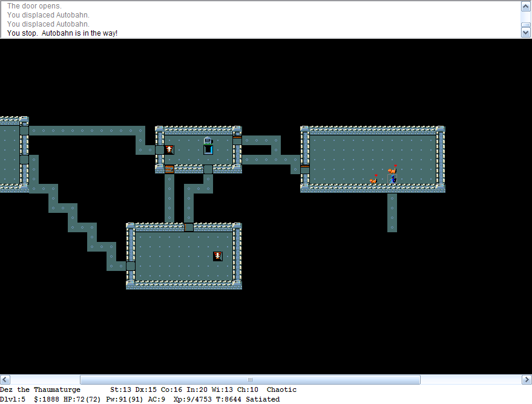Click the message log scroll-down arrow
Screen dimensions: 532x404
525,33
